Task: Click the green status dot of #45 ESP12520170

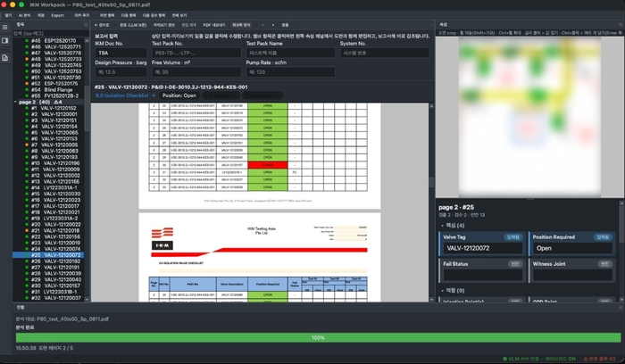Action: (x=27, y=41)
